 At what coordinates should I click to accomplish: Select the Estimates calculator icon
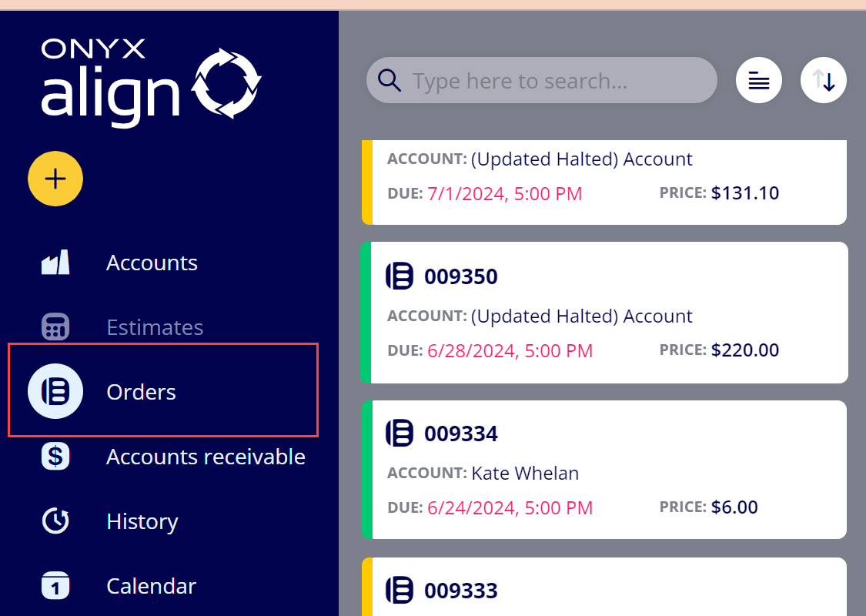pyautogui.click(x=55, y=326)
